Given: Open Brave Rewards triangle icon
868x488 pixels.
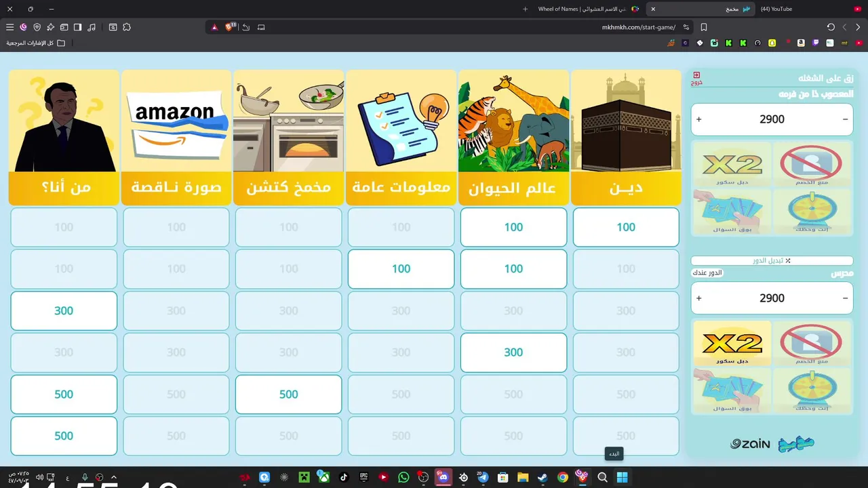Looking at the screenshot, I should pos(214,27).
